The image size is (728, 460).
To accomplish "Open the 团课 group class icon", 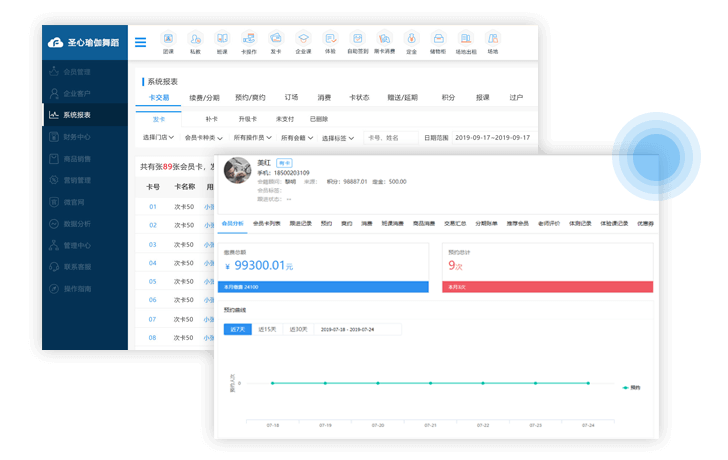I will tap(168, 43).
